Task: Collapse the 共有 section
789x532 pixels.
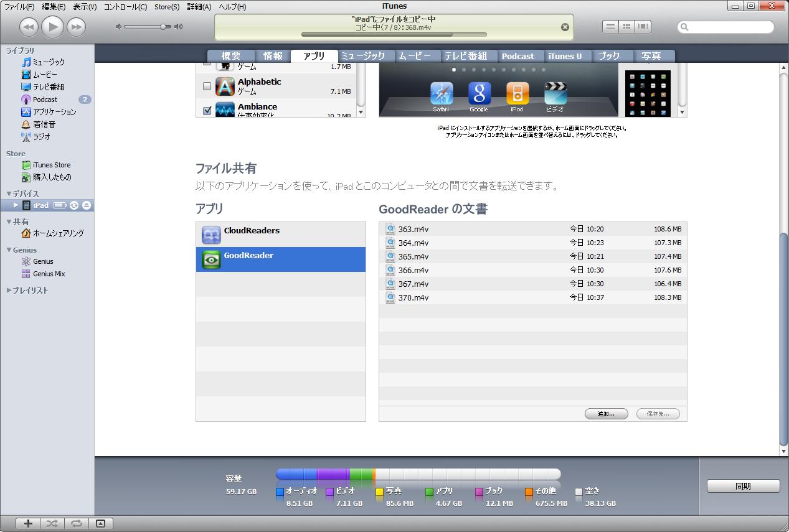Action: pos(9,222)
